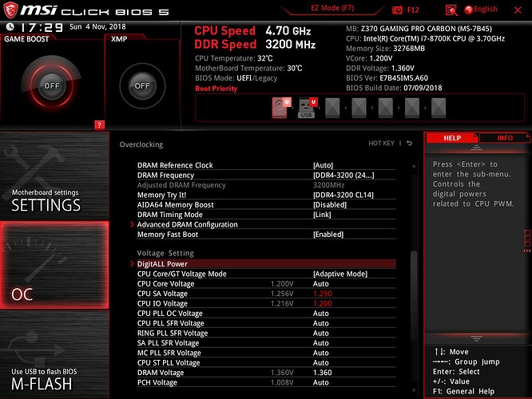Open Game Boost help question mark

99,125
